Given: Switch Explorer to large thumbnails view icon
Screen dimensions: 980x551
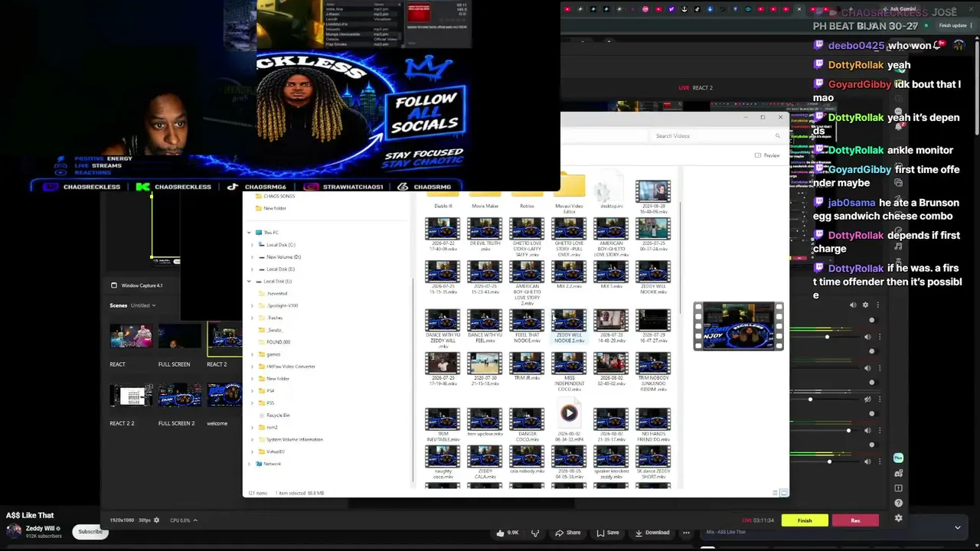Looking at the screenshot, I should click(x=784, y=493).
